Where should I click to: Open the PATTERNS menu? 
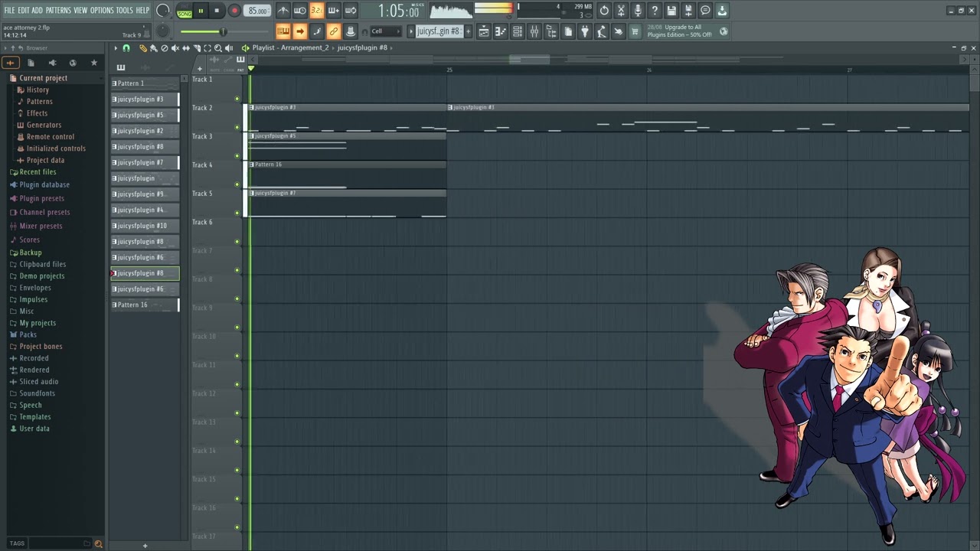(58, 10)
